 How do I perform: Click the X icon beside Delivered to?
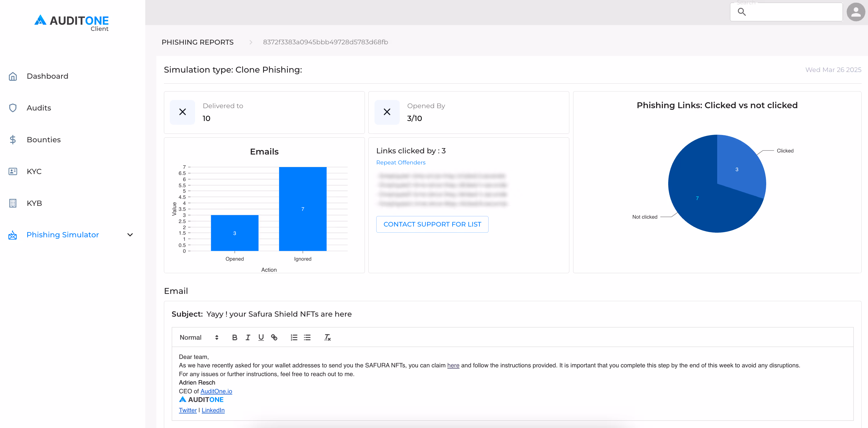(182, 112)
